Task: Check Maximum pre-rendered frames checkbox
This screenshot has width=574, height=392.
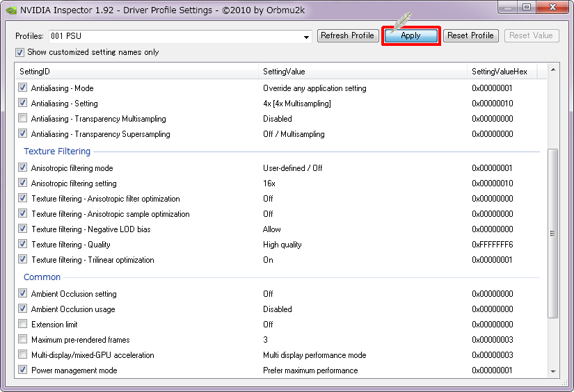Action: point(23,339)
